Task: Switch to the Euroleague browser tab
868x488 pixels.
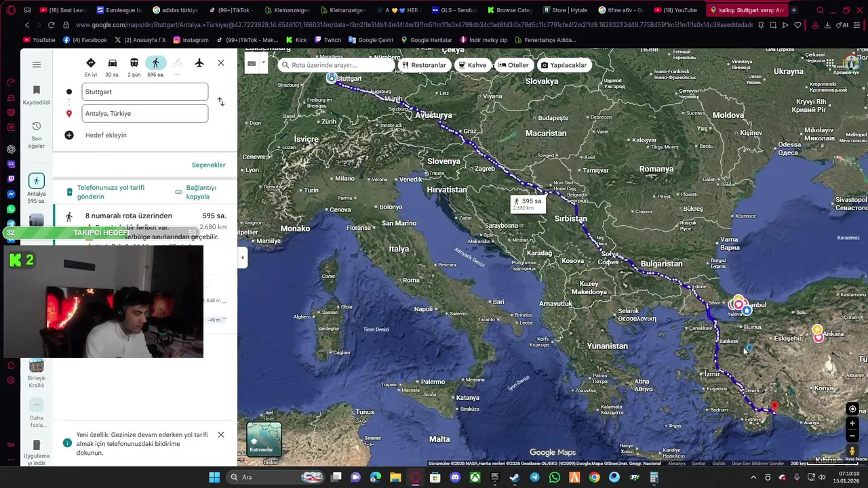Action: tap(119, 10)
